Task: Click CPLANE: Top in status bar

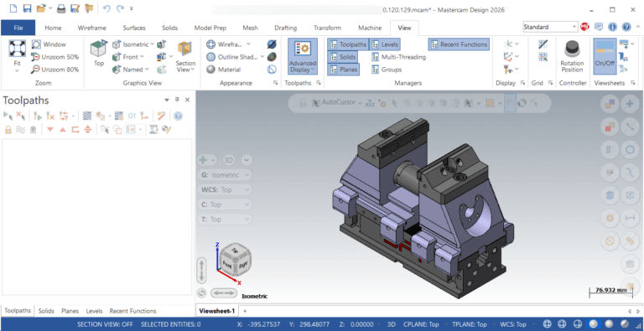Action: [x=421, y=324]
